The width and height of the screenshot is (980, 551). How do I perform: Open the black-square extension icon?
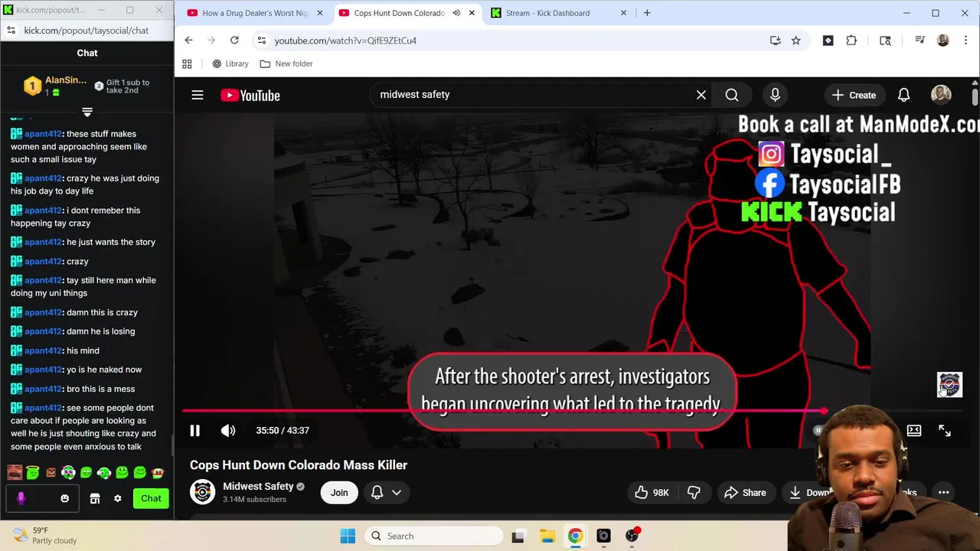point(828,41)
